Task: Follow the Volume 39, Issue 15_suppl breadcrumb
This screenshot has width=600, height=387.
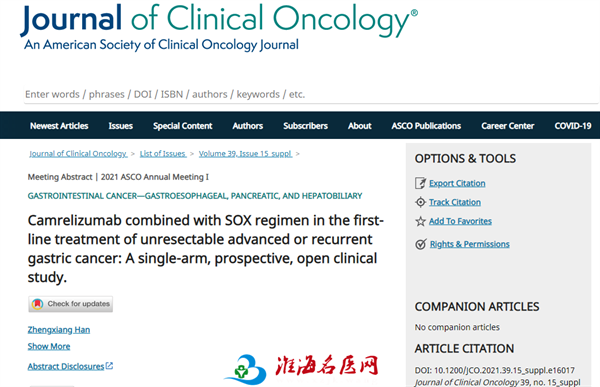Action: click(x=245, y=153)
